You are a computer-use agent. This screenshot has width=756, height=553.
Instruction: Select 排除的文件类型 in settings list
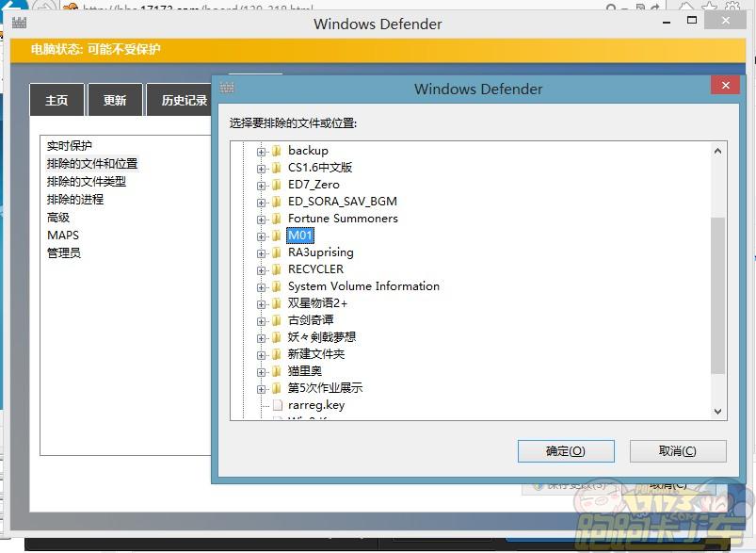[87, 182]
